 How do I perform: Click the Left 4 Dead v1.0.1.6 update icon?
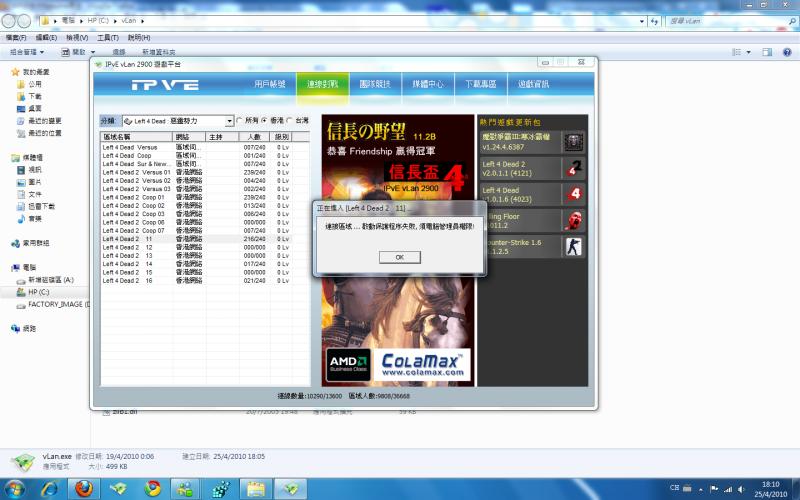(573, 194)
